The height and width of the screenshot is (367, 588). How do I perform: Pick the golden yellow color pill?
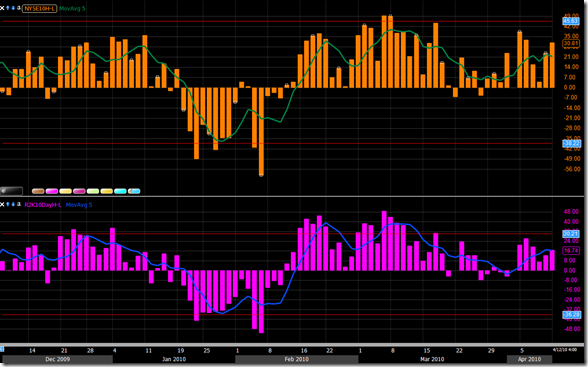coord(106,191)
